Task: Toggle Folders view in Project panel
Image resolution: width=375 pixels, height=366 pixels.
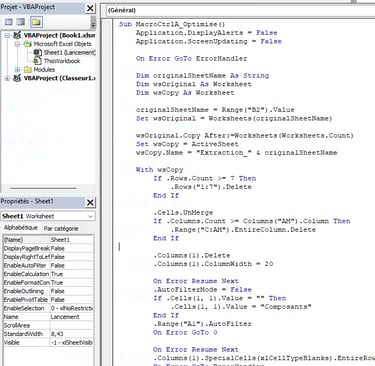Action: coord(36,22)
